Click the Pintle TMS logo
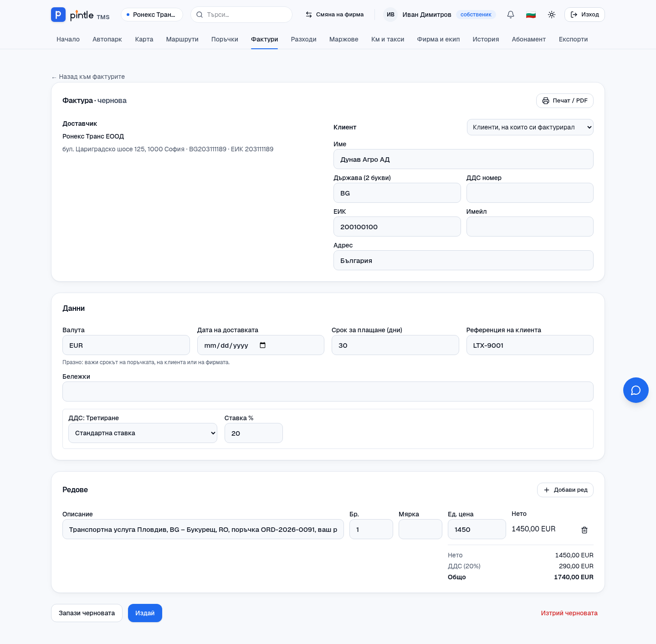The image size is (656, 644). (80, 15)
